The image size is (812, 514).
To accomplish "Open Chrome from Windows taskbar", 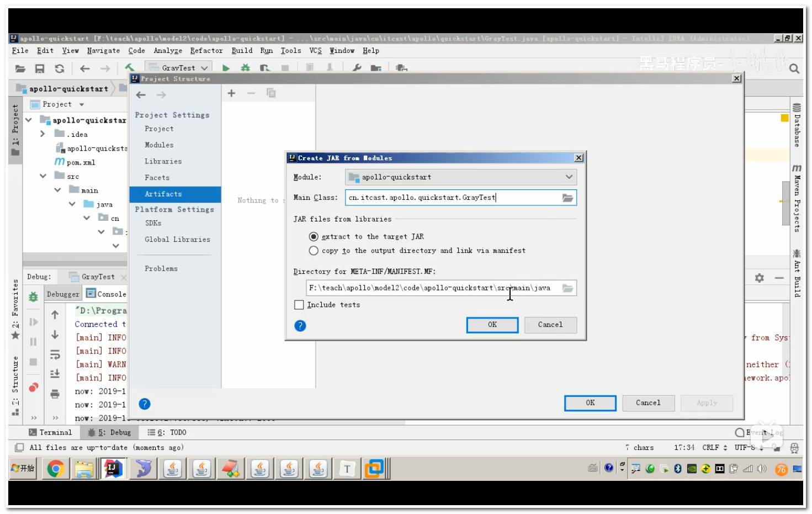I will (x=55, y=469).
